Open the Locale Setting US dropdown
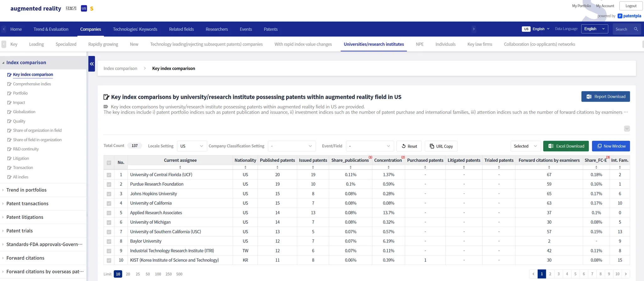 (192, 146)
